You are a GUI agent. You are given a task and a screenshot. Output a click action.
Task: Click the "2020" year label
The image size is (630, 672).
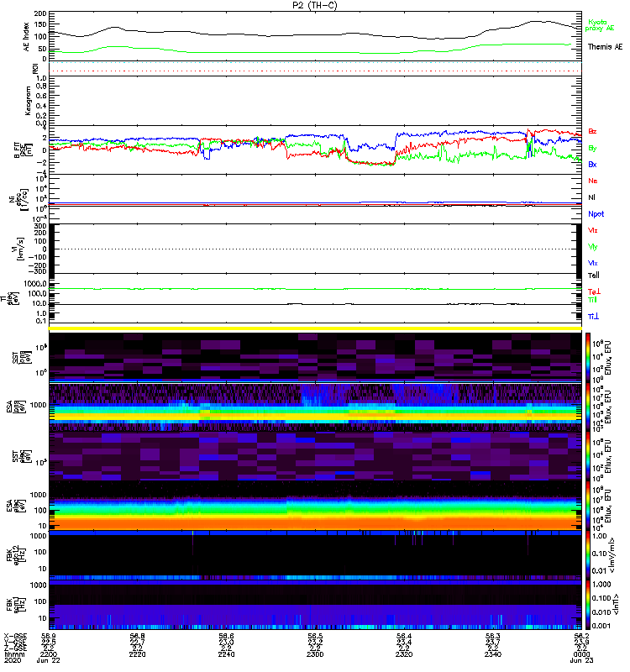coord(13,661)
